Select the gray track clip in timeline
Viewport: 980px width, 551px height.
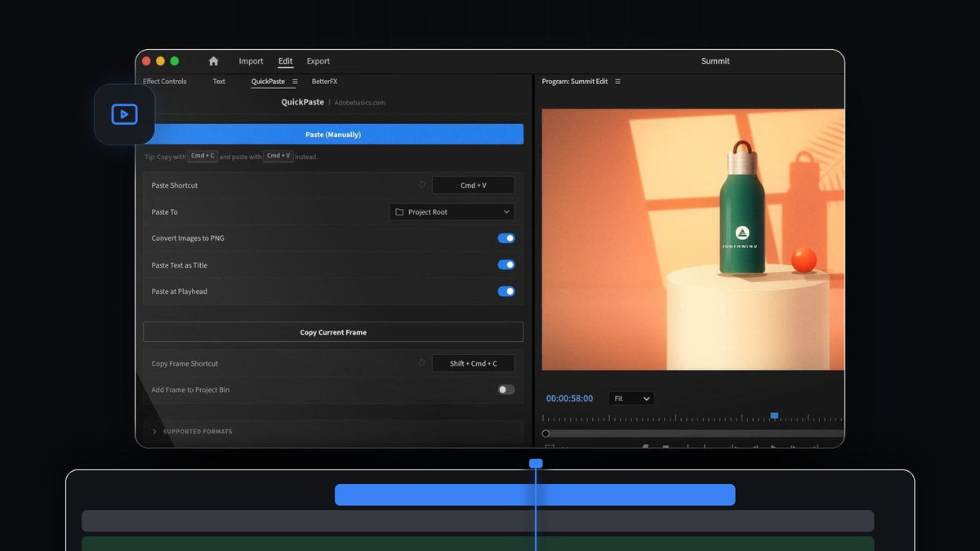pos(478,521)
